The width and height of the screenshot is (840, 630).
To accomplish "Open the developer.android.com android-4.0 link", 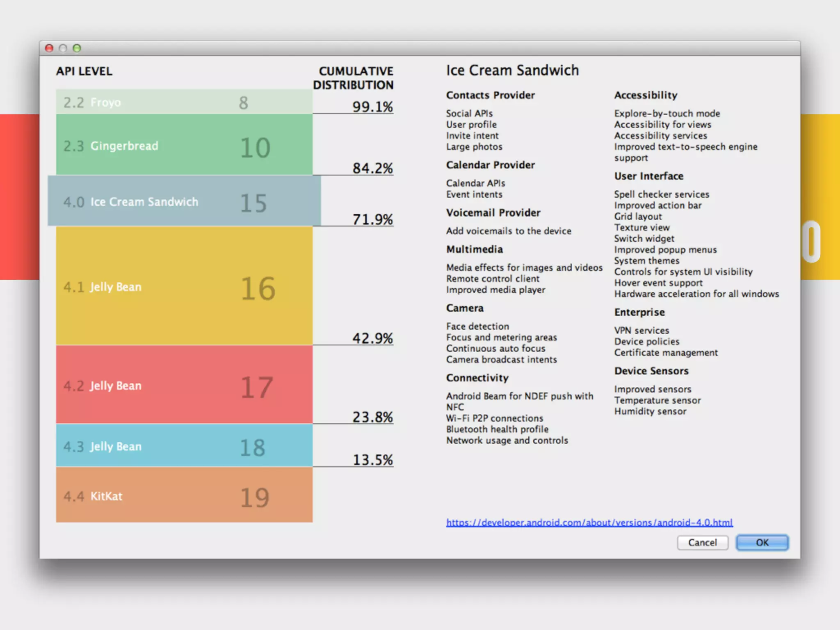I will tap(589, 523).
